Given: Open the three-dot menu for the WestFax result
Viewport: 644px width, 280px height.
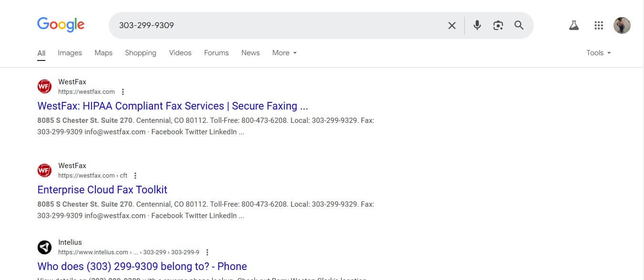Looking at the screenshot, I should tap(123, 91).
